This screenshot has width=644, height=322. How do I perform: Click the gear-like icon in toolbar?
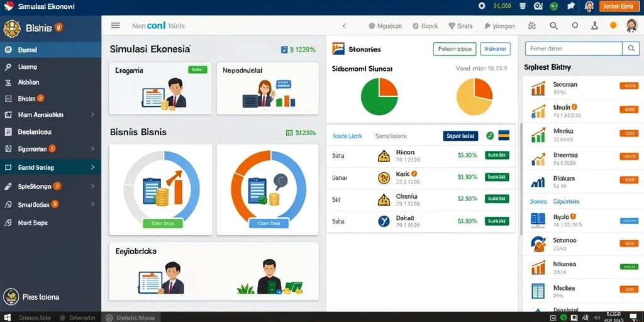[532, 26]
